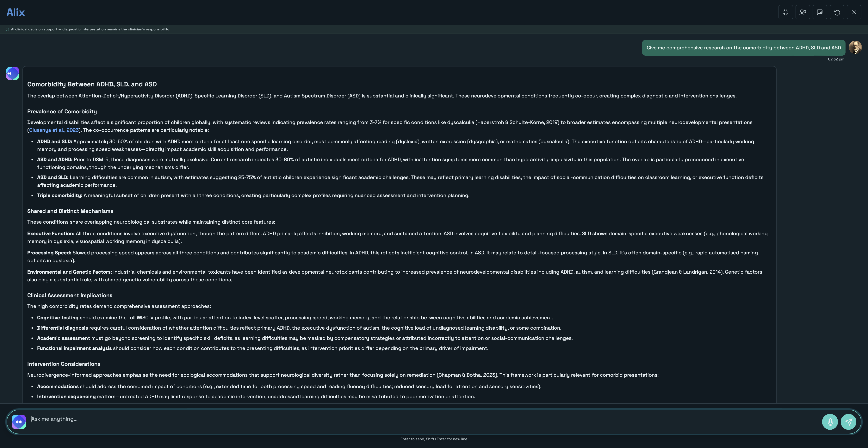Click the 'Comorbidity Between ADHD, SLD, and ASD' title
Viewport: 868px width, 448px height.
pyautogui.click(x=92, y=84)
